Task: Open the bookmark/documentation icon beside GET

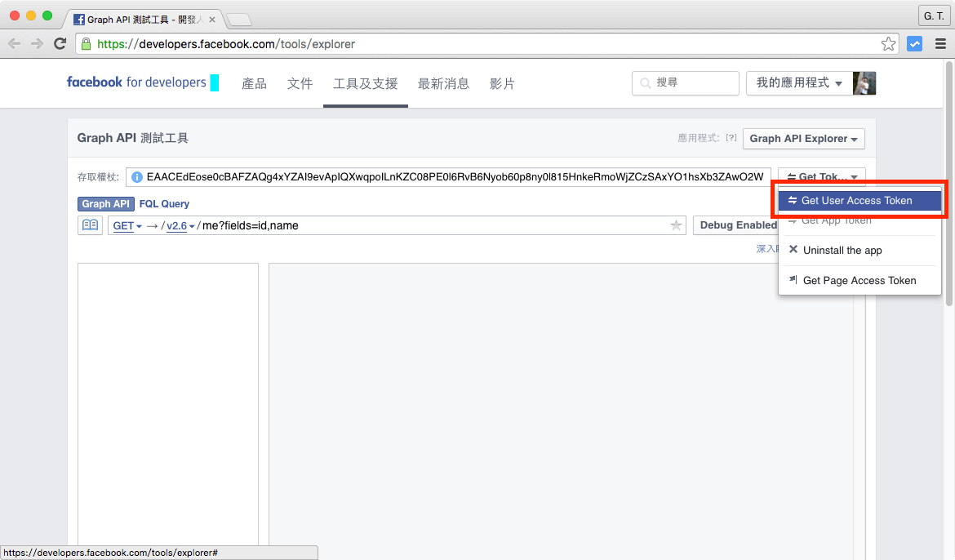Action: [90, 225]
